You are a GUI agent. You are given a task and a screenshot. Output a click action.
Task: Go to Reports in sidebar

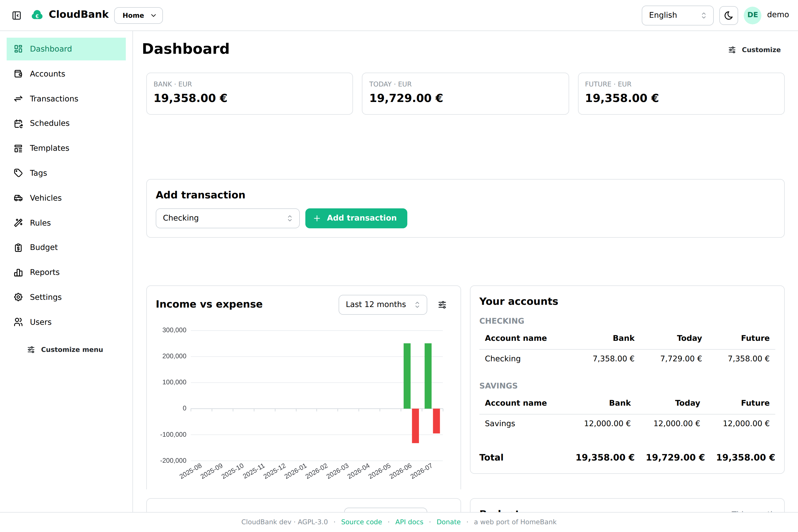click(x=66, y=272)
